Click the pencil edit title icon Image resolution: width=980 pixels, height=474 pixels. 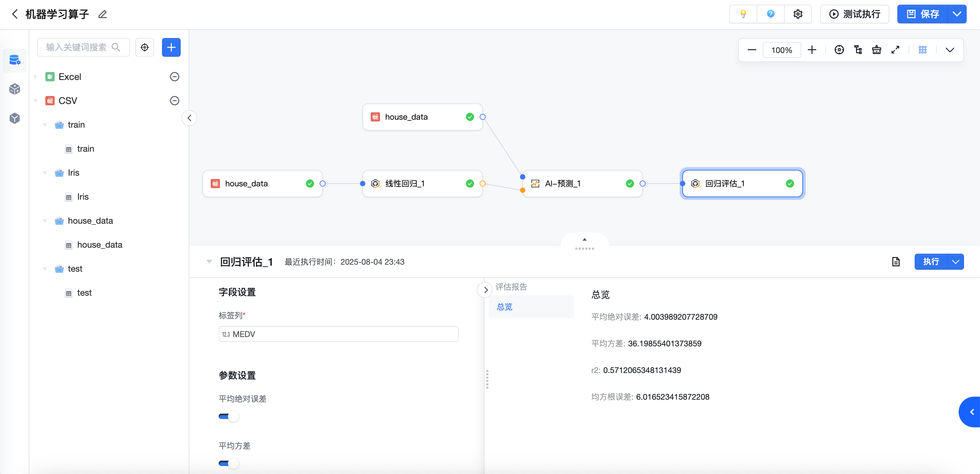coord(103,14)
